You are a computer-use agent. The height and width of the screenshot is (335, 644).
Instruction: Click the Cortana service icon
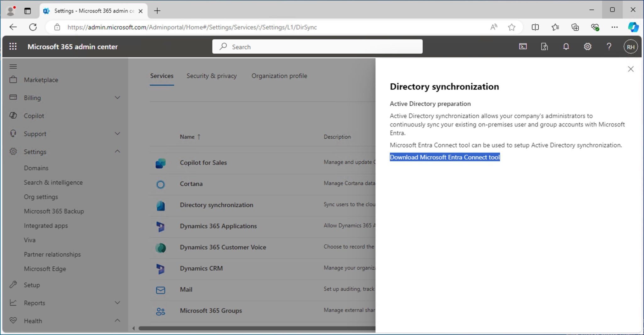click(160, 184)
